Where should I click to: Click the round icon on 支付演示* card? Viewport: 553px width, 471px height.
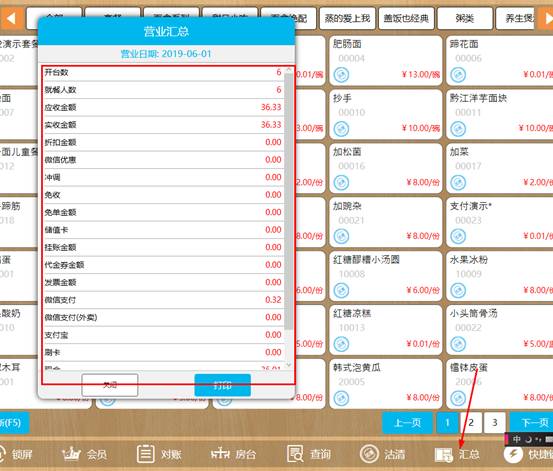458,236
